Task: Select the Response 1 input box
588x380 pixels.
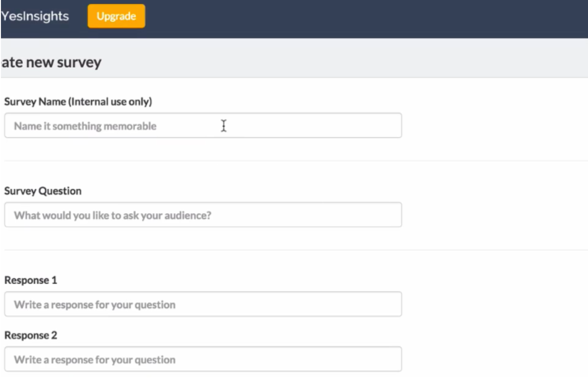Action: [x=203, y=304]
